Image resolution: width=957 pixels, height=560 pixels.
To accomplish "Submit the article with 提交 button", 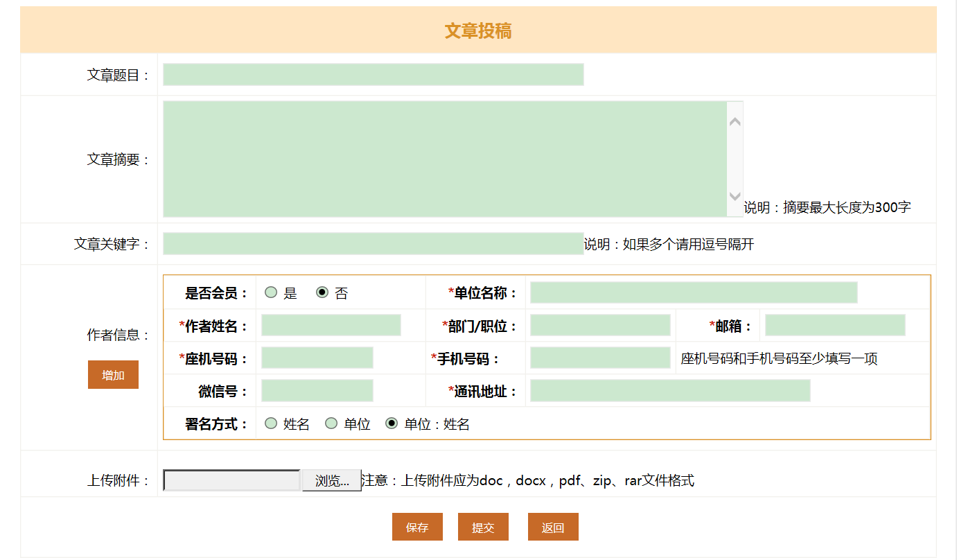I will coord(483,527).
